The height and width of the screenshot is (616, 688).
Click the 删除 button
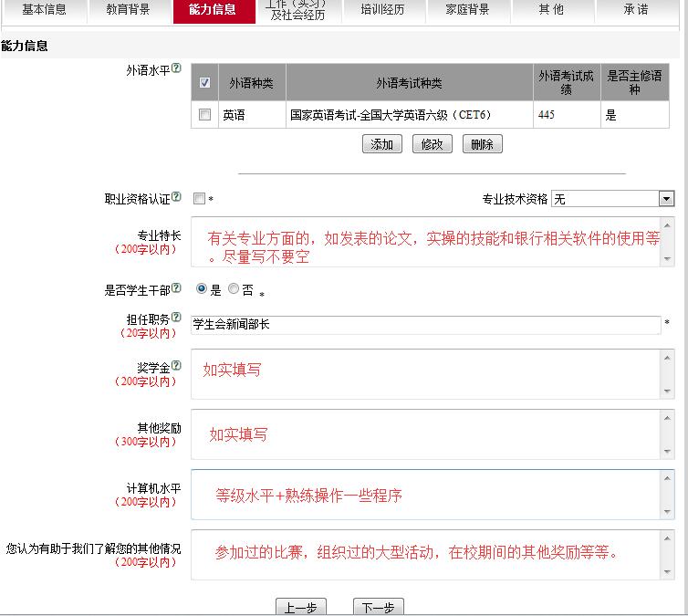coord(482,144)
